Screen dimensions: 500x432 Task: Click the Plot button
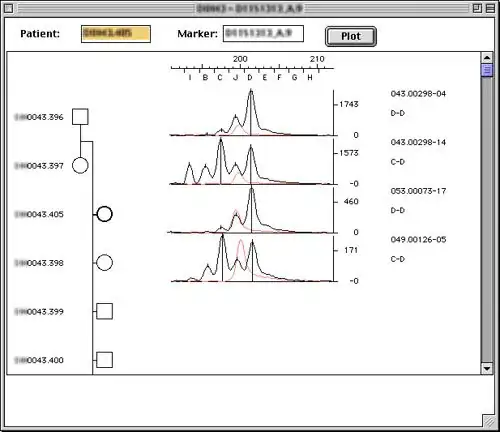click(351, 36)
